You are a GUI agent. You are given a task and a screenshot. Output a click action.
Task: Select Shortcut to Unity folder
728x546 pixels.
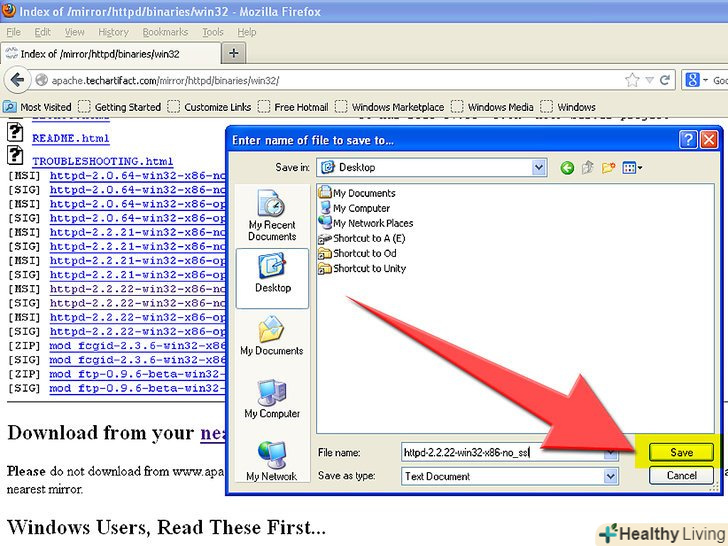click(x=362, y=268)
